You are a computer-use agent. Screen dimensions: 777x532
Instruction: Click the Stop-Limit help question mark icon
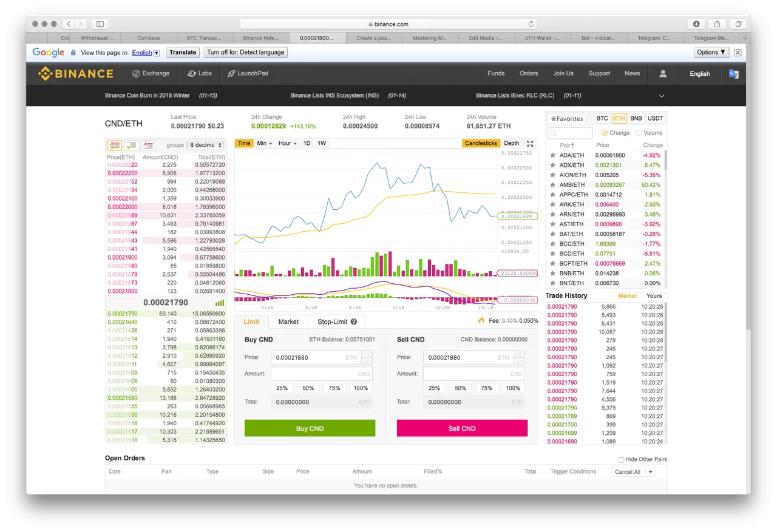[354, 322]
